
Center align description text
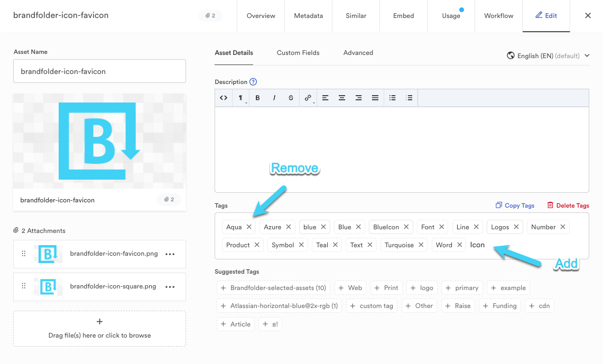tap(342, 98)
